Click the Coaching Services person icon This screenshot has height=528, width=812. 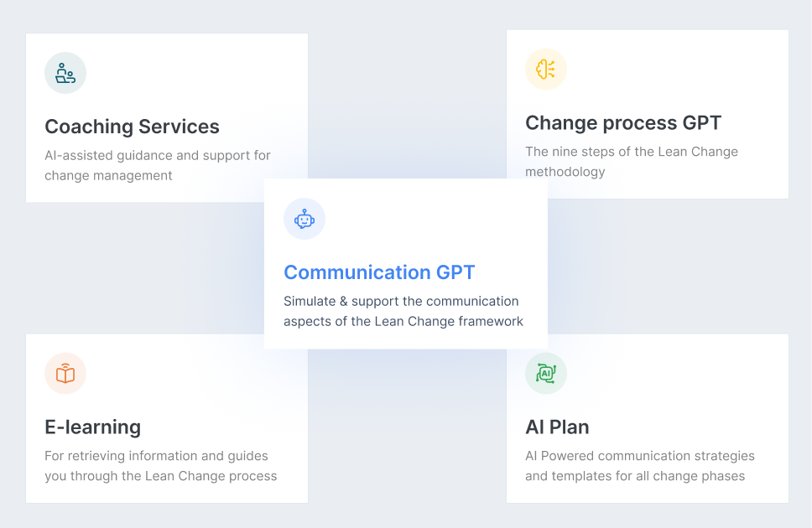coord(65,73)
